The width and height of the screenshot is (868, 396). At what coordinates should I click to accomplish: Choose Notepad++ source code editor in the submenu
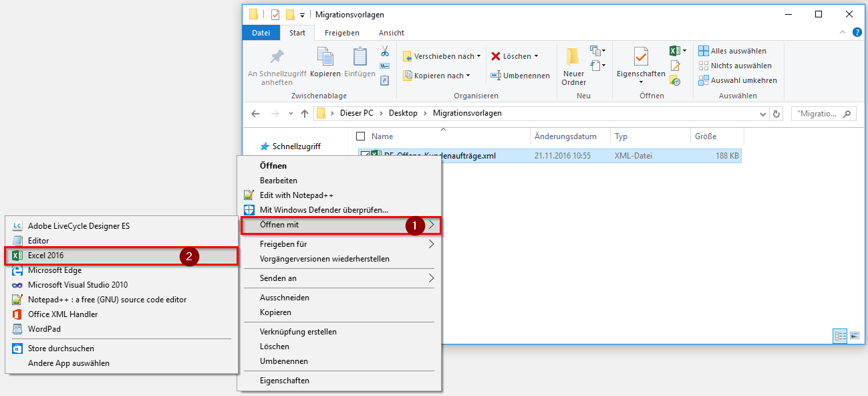[122, 300]
